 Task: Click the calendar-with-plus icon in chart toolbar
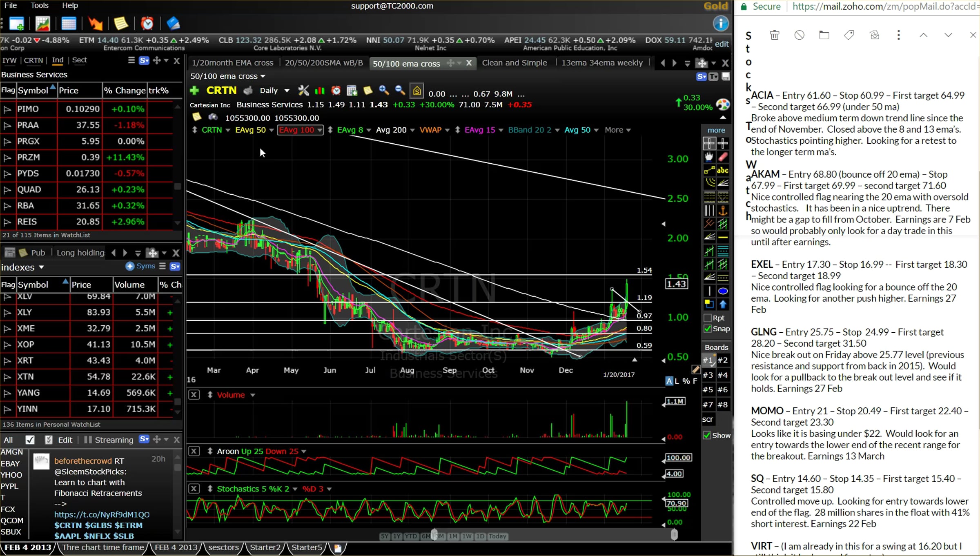point(352,90)
